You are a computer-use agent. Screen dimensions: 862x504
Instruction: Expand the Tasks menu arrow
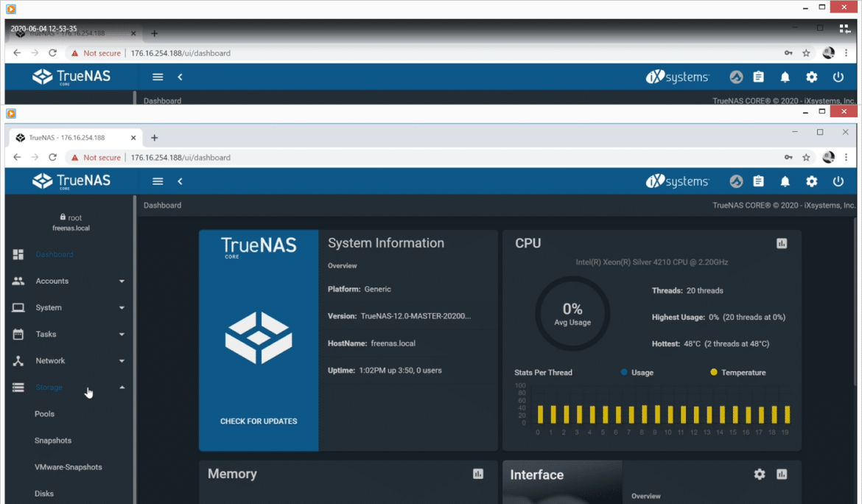(122, 335)
